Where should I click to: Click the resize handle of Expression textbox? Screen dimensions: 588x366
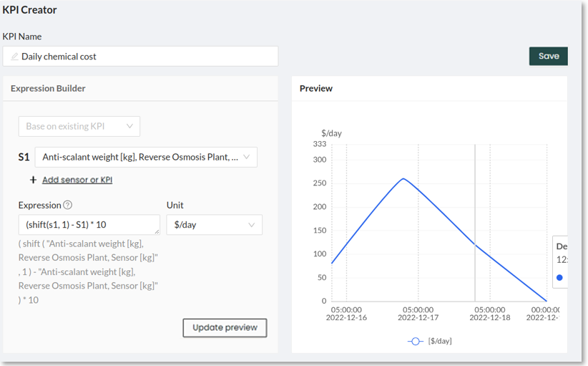(x=157, y=231)
